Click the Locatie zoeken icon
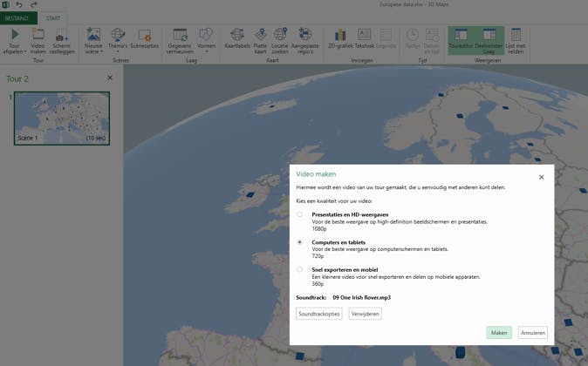Screen dimensions: 588x366 280,35
